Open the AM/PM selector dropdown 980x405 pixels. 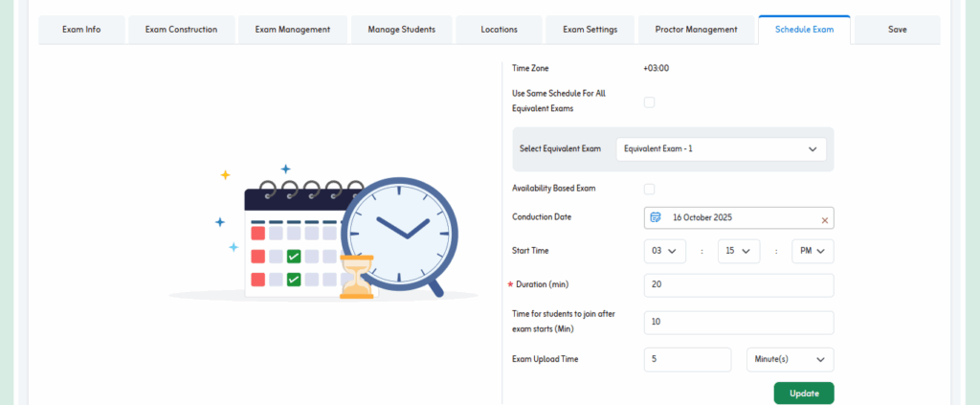click(x=812, y=251)
